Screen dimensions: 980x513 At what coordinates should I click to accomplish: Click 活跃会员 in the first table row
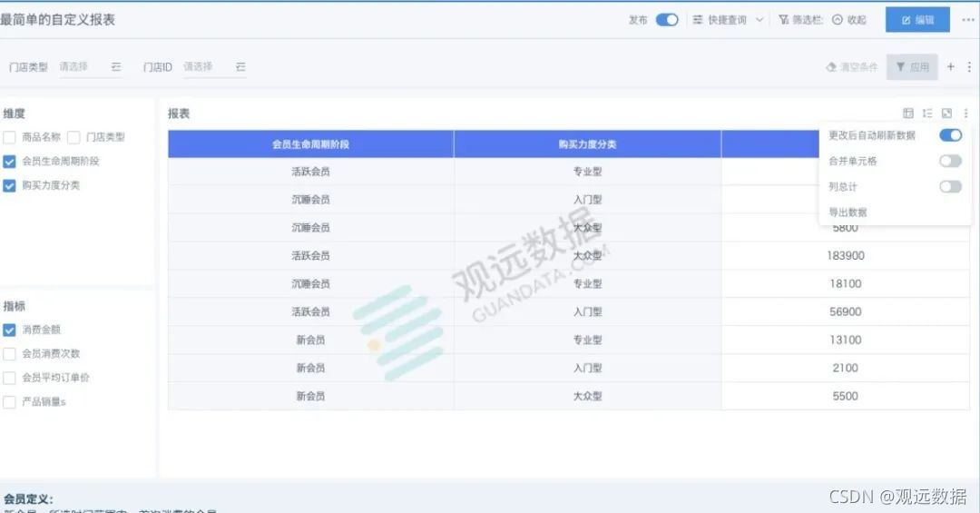tap(310, 172)
